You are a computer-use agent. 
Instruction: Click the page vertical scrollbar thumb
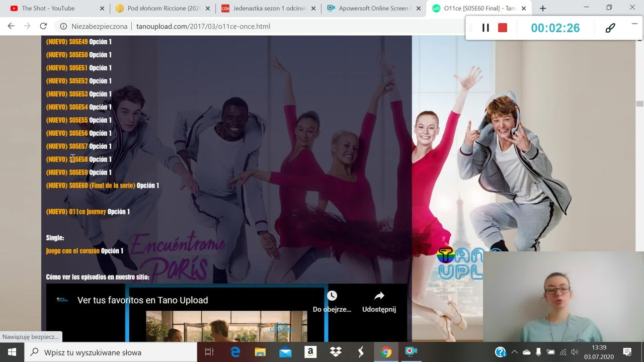click(x=639, y=104)
